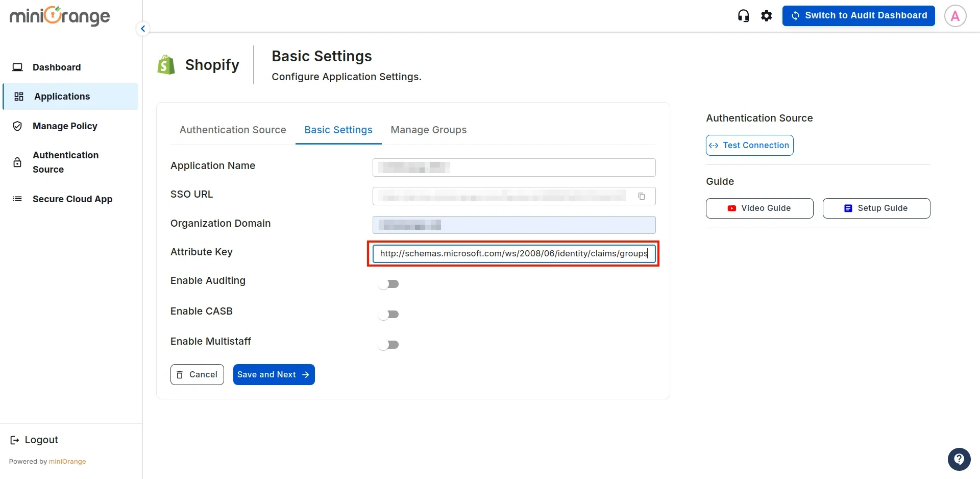Run Test Connection for authentication source
Screen dimensions: 980x479
pyautogui.click(x=749, y=145)
